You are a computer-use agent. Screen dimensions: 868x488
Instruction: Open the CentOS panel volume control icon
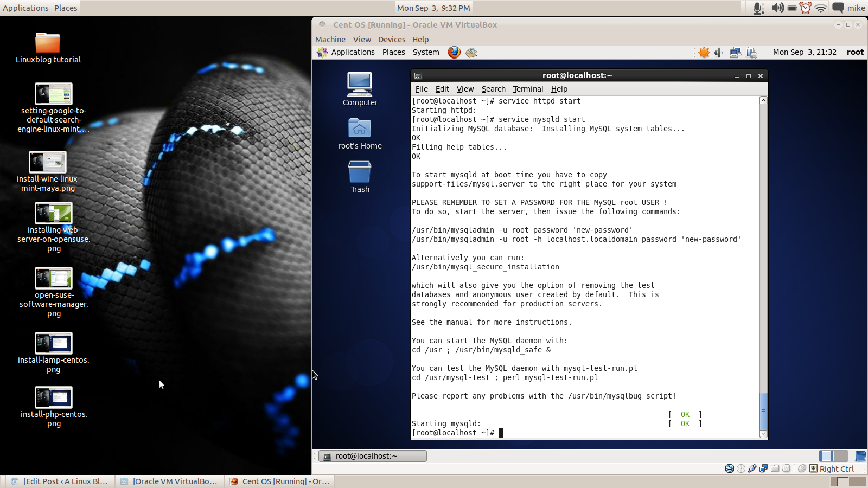click(719, 52)
